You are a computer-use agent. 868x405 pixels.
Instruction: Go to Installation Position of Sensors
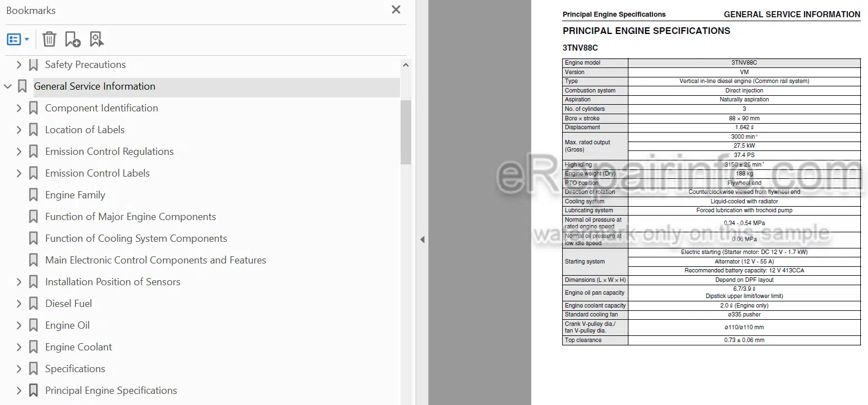pos(113,282)
